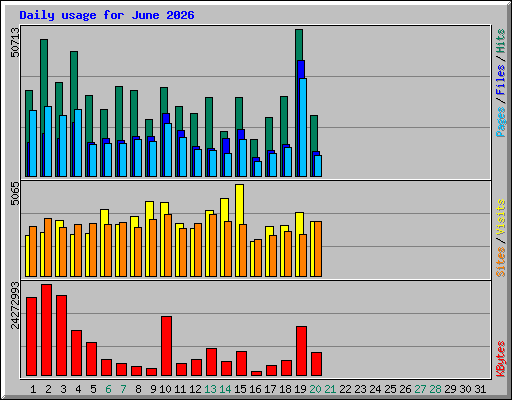512x400 pixels.
Task: Click the orange sites bar for day 2
Action: [x=48, y=247]
